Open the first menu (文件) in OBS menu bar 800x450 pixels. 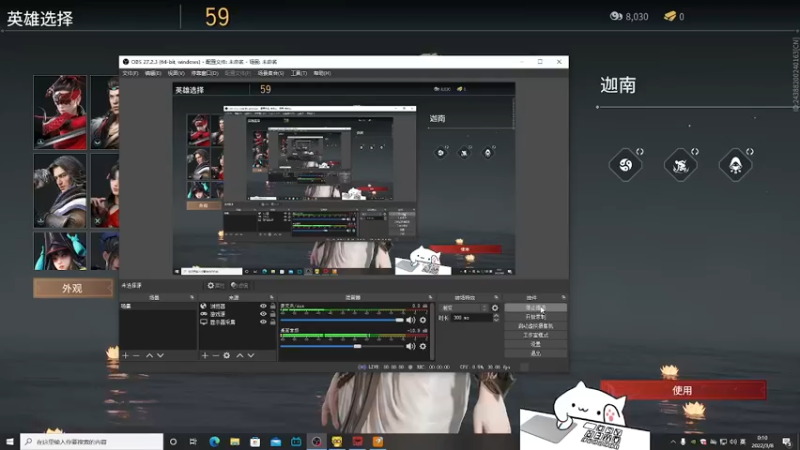click(x=130, y=73)
